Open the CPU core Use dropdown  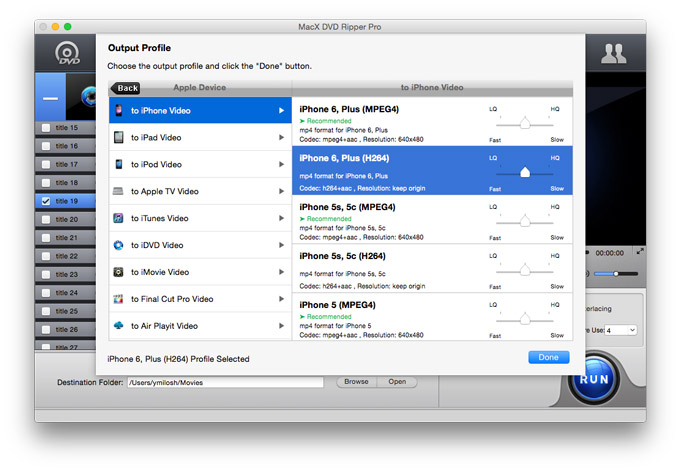pyautogui.click(x=621, y=330)
